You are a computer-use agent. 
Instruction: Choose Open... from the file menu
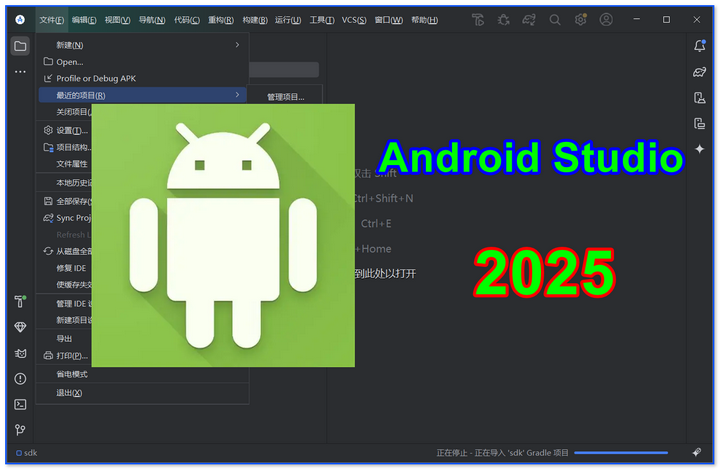[142, 62]
